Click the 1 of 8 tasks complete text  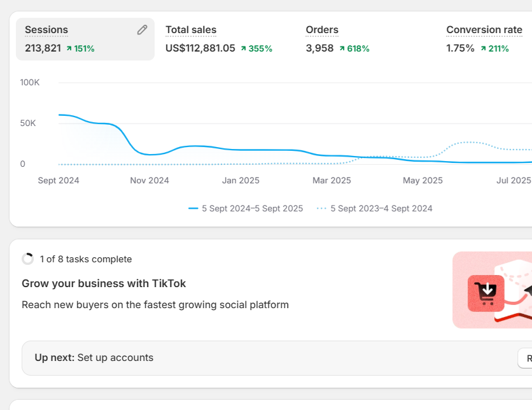pyautogui.click(x=86, y=259)
